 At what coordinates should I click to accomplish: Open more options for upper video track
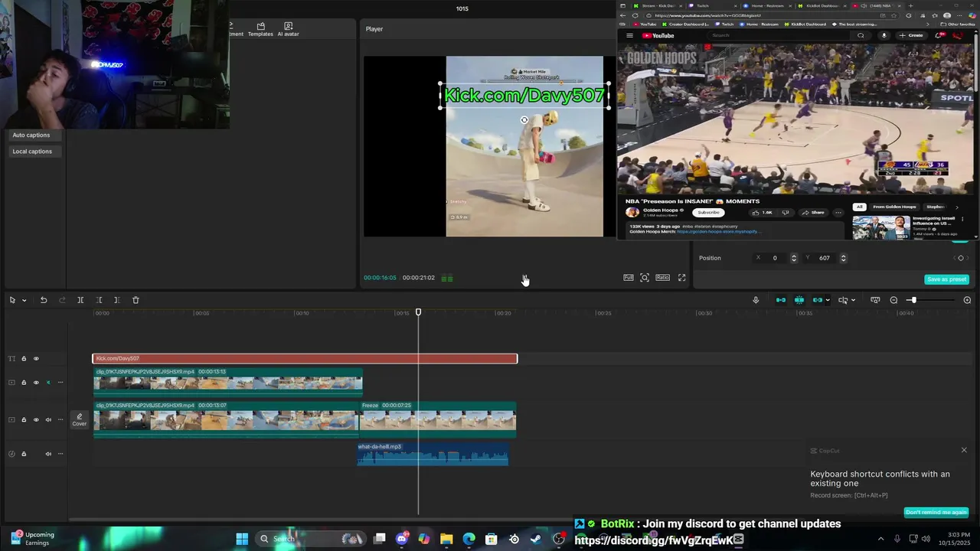[60, 383]
